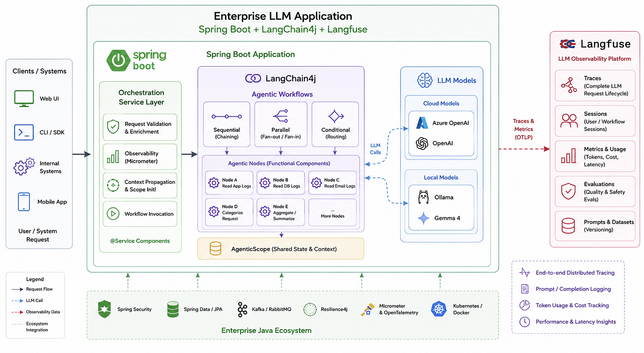Click the Internal Systems gears icon

click(x=24, y=166)
